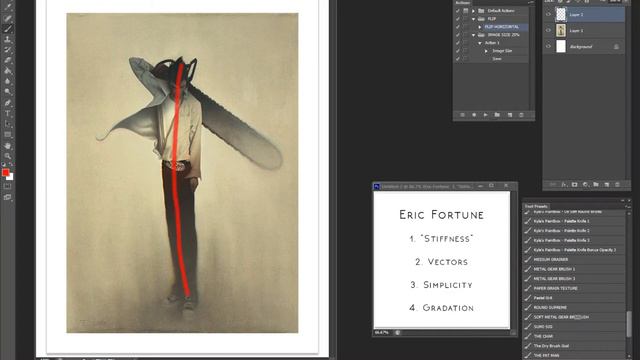Select the Type tool
Screen dimensions: 640x360
(8, 113)
